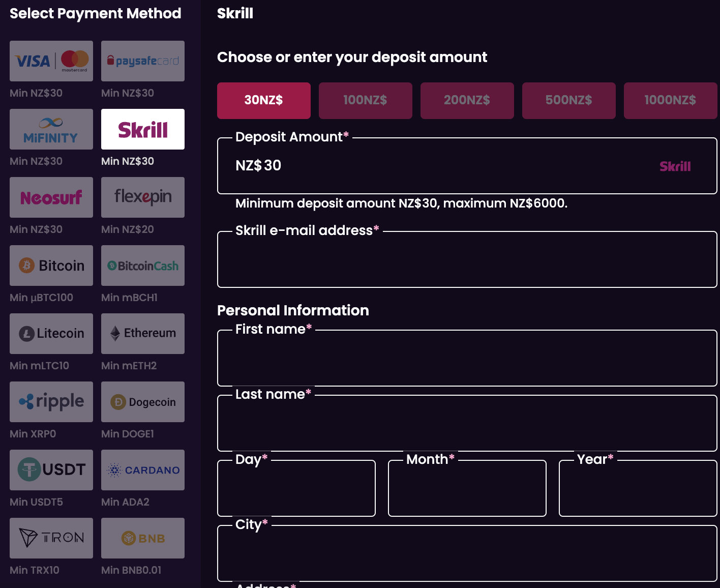Choose USDT payment method

tap(51, 470)
